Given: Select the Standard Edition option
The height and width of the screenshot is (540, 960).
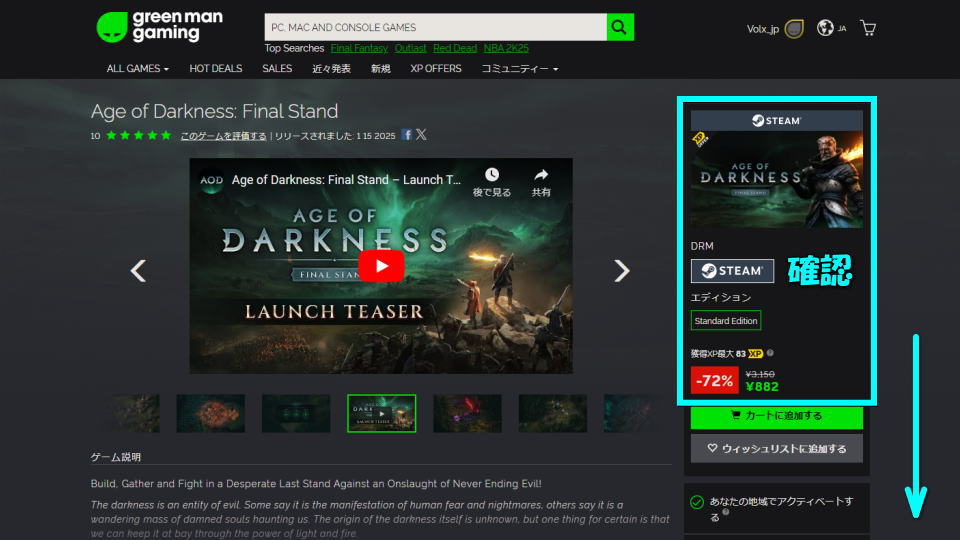Looking at the screenshot, I should 725,320.
